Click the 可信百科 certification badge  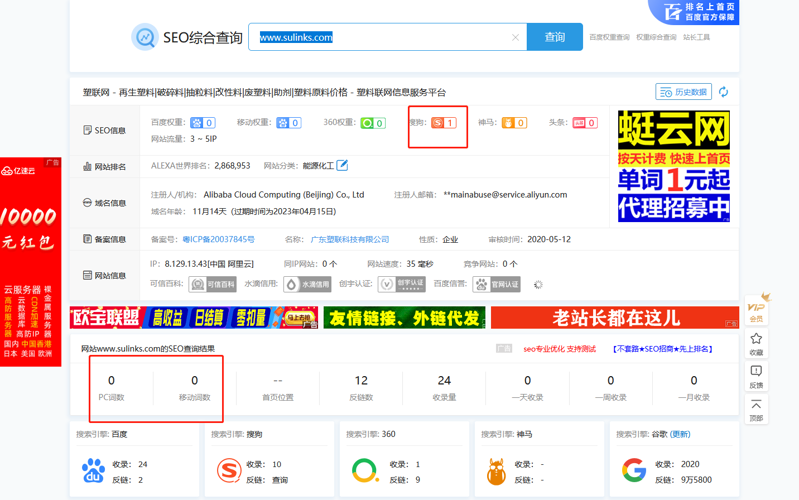pyautogui.click(x=213, y=285)
